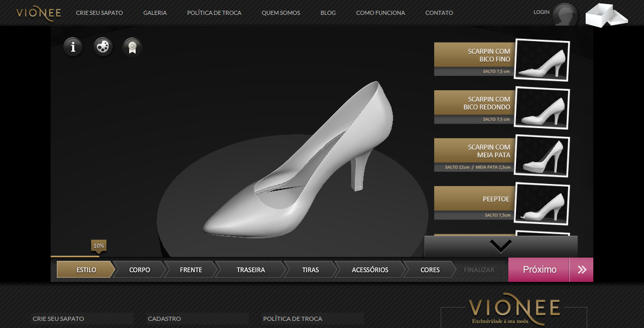Open Política de Troca in top menu
The width and height of the screenshot is (644, 328).
[x=214, y=13]
